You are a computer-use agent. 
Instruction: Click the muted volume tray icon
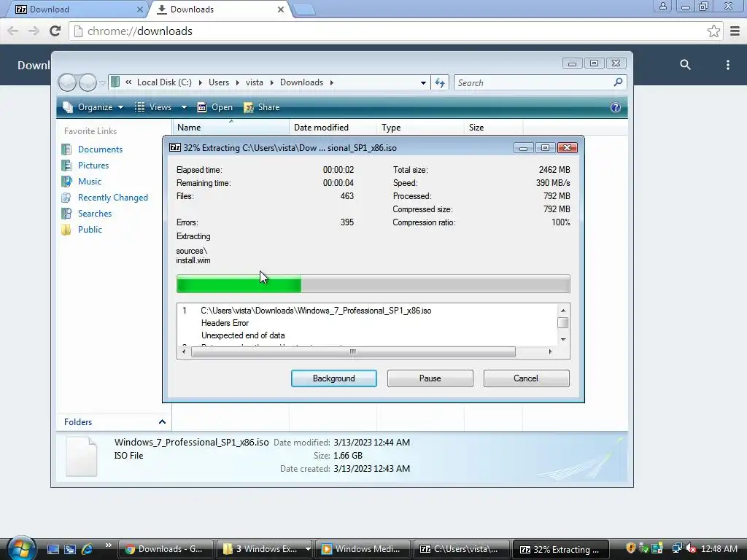[691, 548]
